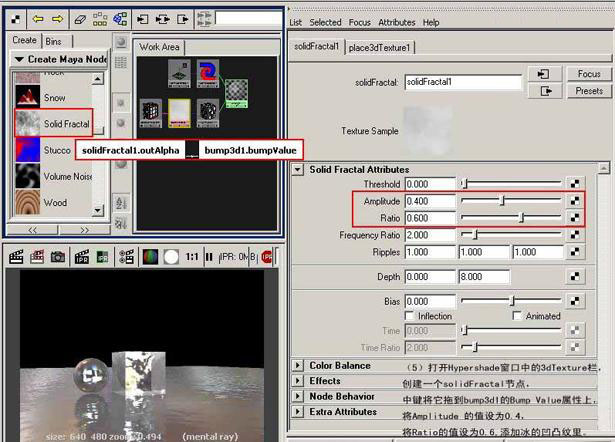Collapse Solid Fractal Attributes section

pos(298,170)
